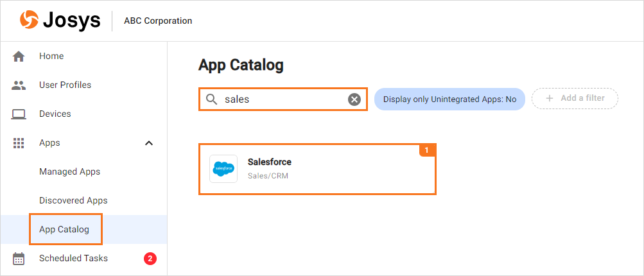Open Managed Apps in the sidebar
The width and height of the screenshot is (644, 276).
69,172
